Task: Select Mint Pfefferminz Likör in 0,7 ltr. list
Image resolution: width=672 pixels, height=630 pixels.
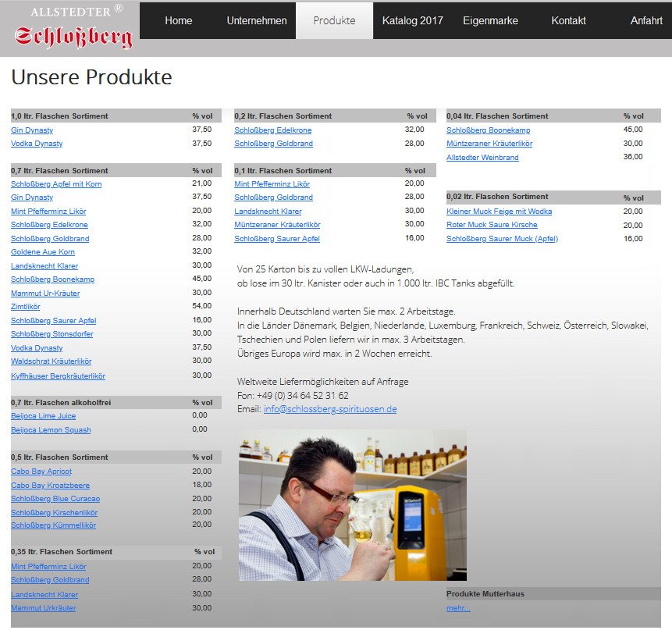Action: pyautogui.click(x=48, y=212)
